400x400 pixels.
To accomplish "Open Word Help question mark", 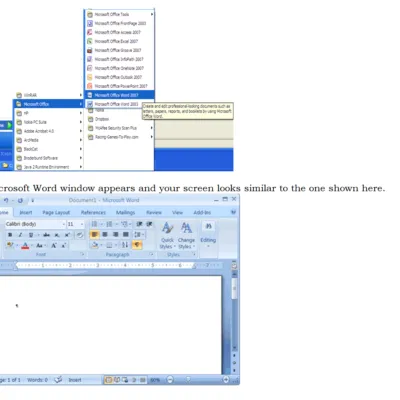I will point(234,212).
